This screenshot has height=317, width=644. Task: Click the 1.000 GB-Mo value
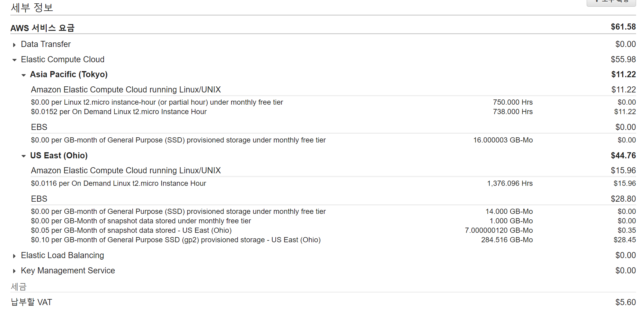pos(511,221)
